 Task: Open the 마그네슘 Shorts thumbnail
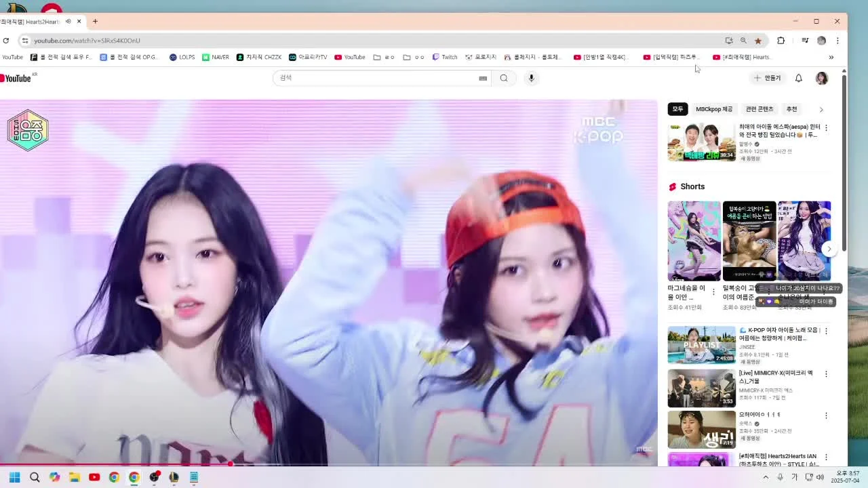(x=694, y=241)
